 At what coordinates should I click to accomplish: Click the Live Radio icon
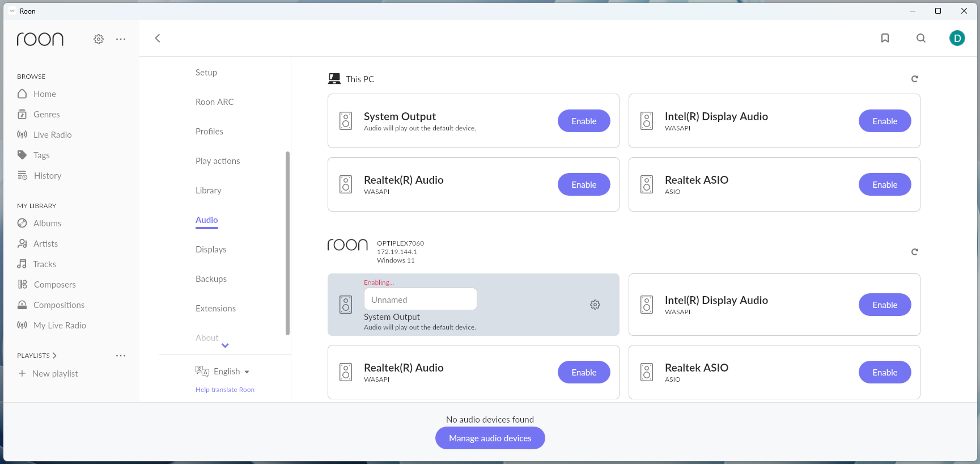22,134
